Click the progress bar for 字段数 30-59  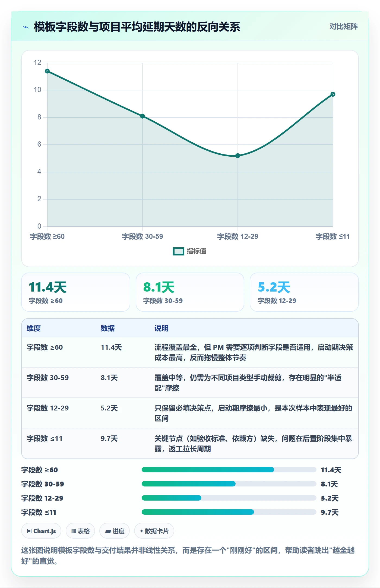(229, 484)
